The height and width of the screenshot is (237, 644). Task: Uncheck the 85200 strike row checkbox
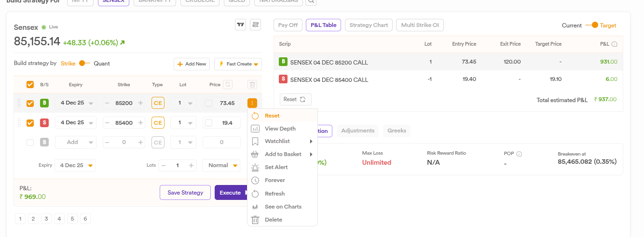coord(30,103)
